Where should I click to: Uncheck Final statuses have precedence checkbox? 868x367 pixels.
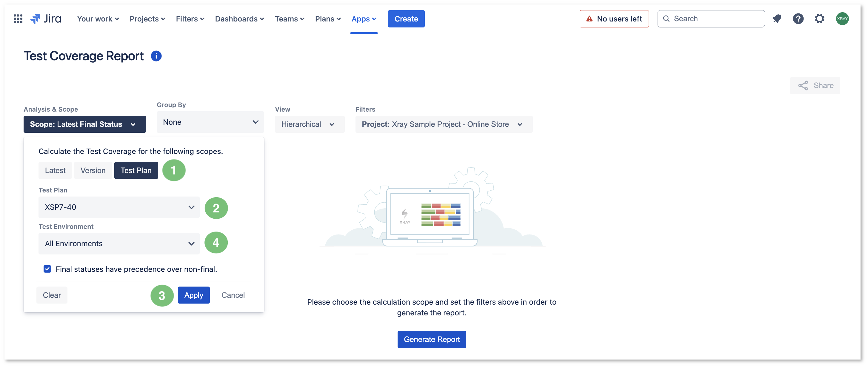pyautogui.click(x=47, y=269)
